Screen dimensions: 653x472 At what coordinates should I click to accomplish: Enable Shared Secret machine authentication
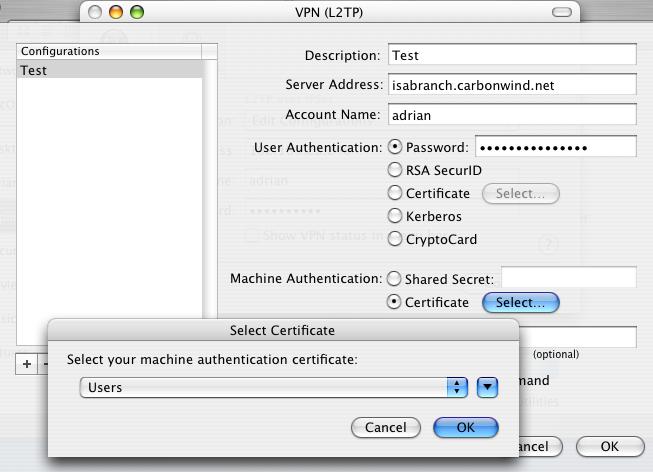[395, 279]
